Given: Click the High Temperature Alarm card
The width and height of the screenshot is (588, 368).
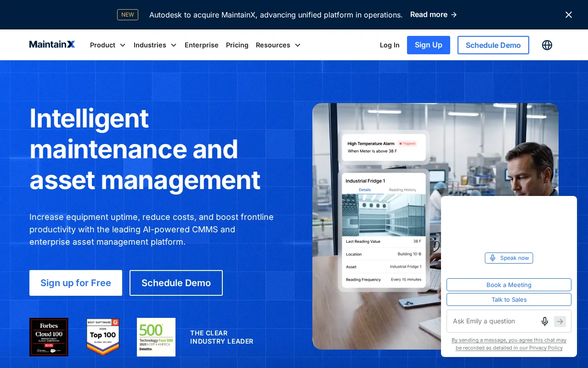Looking at the screenshot, I should [384, 147].
